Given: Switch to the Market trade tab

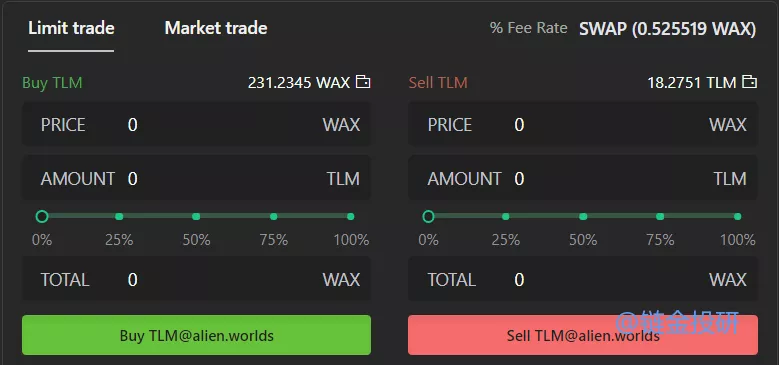Looking at the screenshot, I should point(216,28).
